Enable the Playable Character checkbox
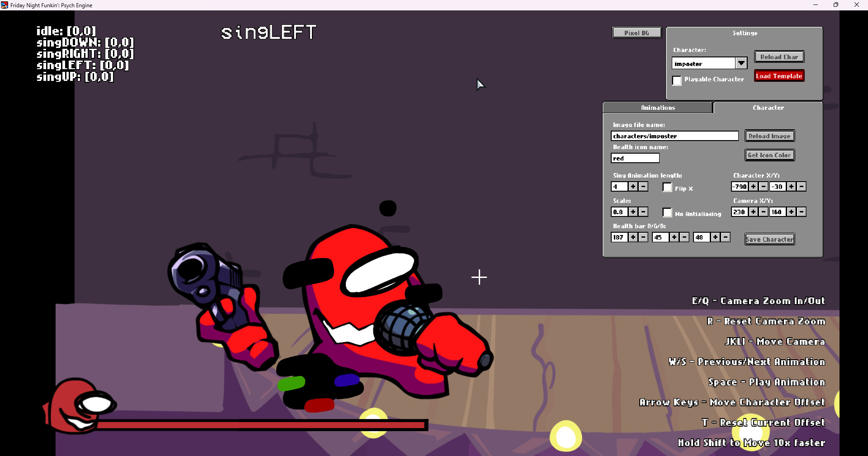The width and height of the screenshot is (868, 456). 677,80
